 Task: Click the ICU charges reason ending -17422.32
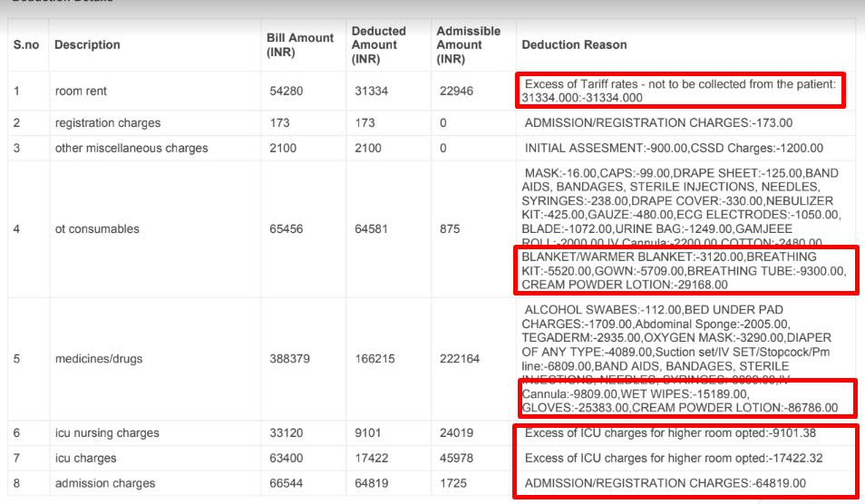(x=674, y=459)
